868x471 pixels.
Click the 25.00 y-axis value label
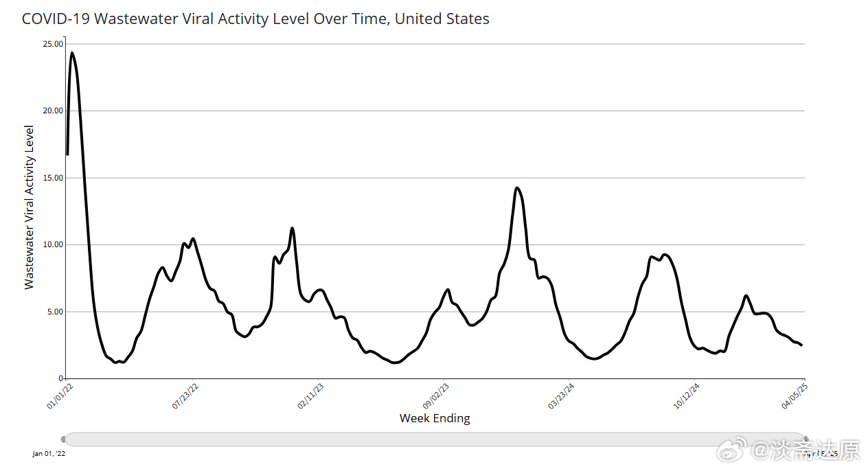53,44
